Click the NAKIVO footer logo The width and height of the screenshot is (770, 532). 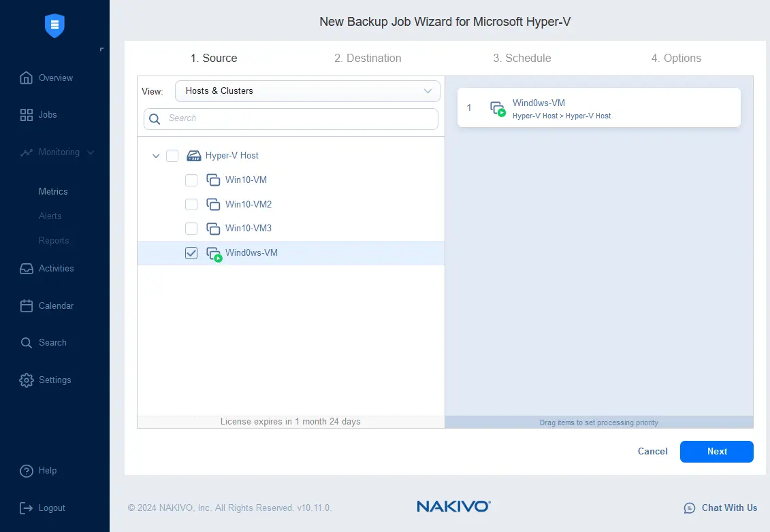tap(453, 506)
